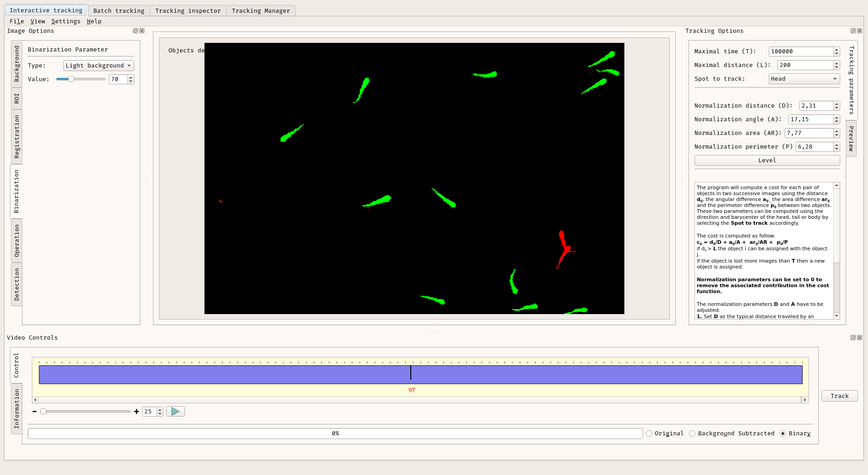Click timeline scrollbar left arrow
868x475 pixels.
[36, 400]
